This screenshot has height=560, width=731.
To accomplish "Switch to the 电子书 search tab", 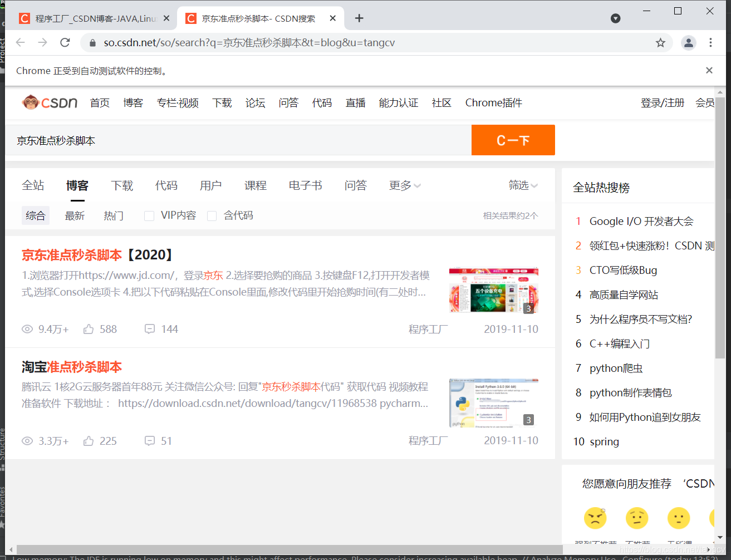I will (x=306, y=185).
